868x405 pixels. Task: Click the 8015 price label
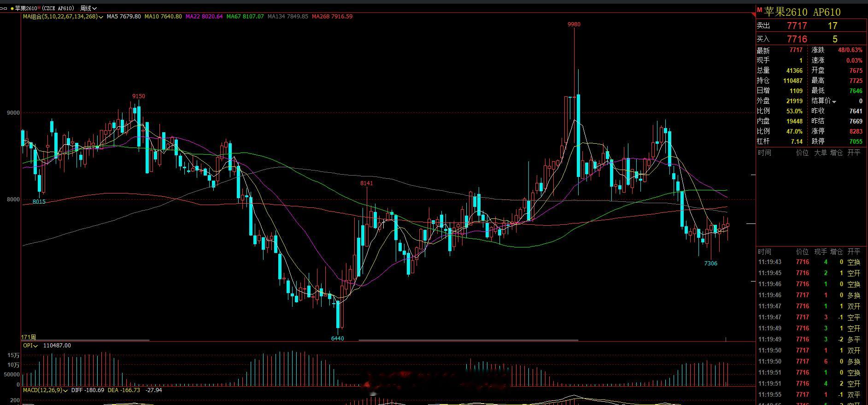39,202
